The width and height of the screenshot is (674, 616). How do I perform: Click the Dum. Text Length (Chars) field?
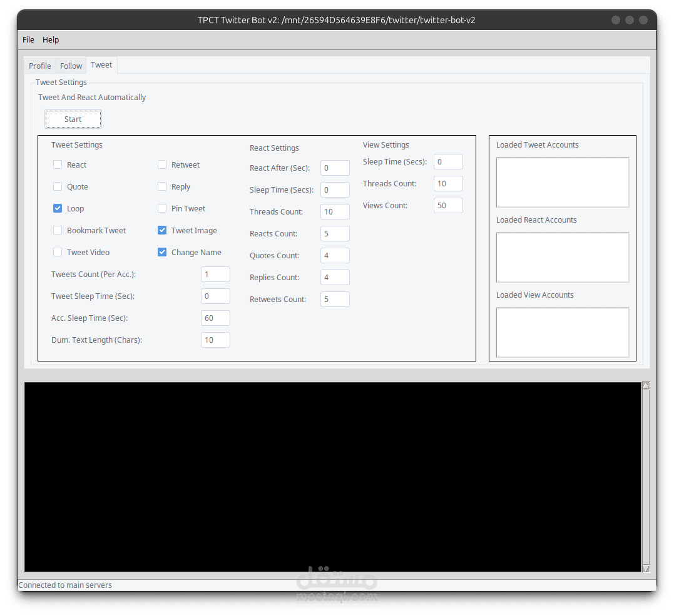215,340
